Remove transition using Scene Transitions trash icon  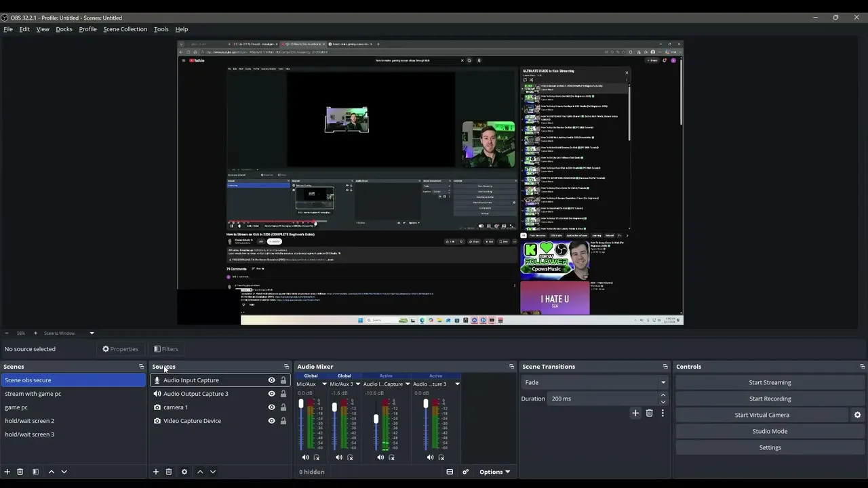click(649, 413)
